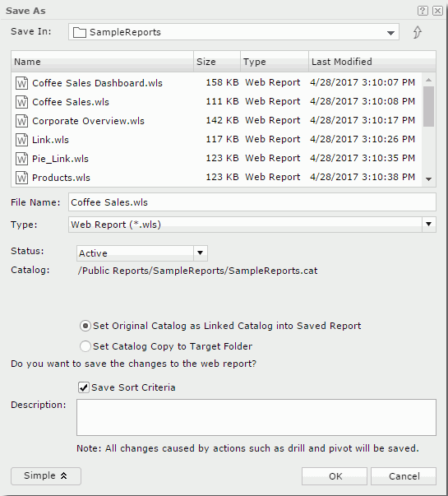Click the SampleReports folder icon

coord(80,32)
